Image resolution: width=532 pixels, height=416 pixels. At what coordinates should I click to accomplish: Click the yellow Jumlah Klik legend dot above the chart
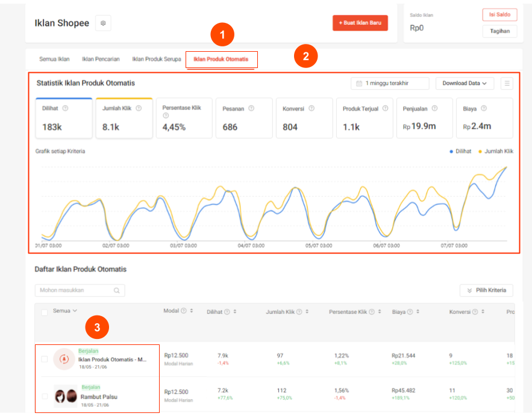tap(480, 152)
